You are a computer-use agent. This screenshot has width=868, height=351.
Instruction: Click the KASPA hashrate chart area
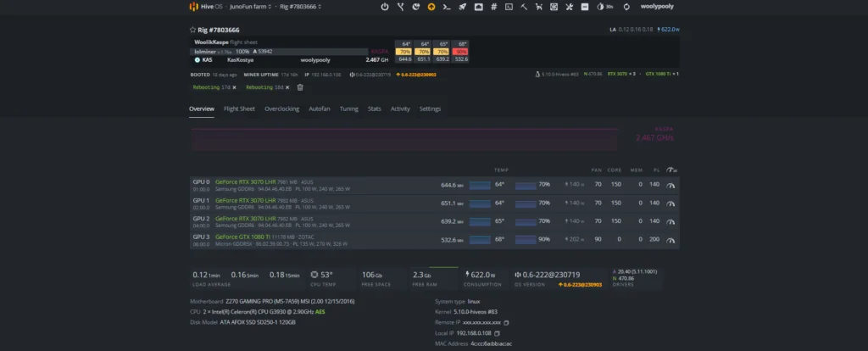tap(404, 139)
